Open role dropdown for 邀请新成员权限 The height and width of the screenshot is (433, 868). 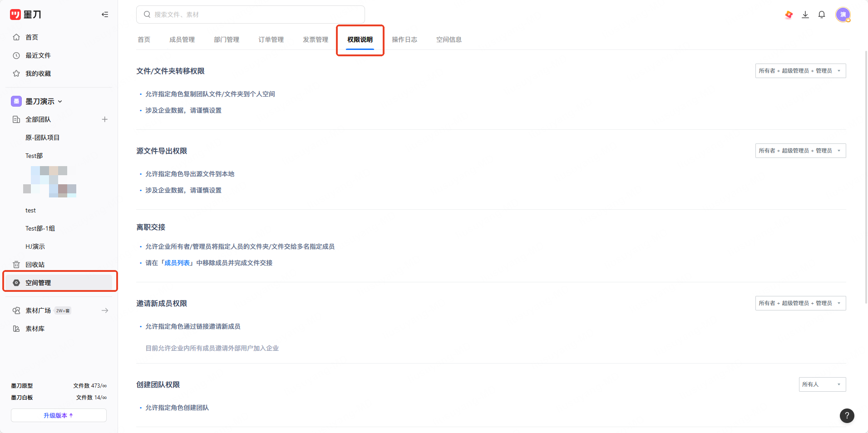coord(801,303)
